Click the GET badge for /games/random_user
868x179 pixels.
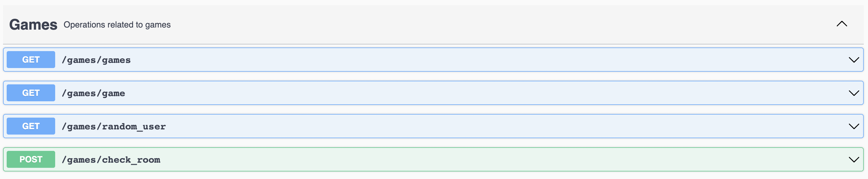[x=31, y=126]
